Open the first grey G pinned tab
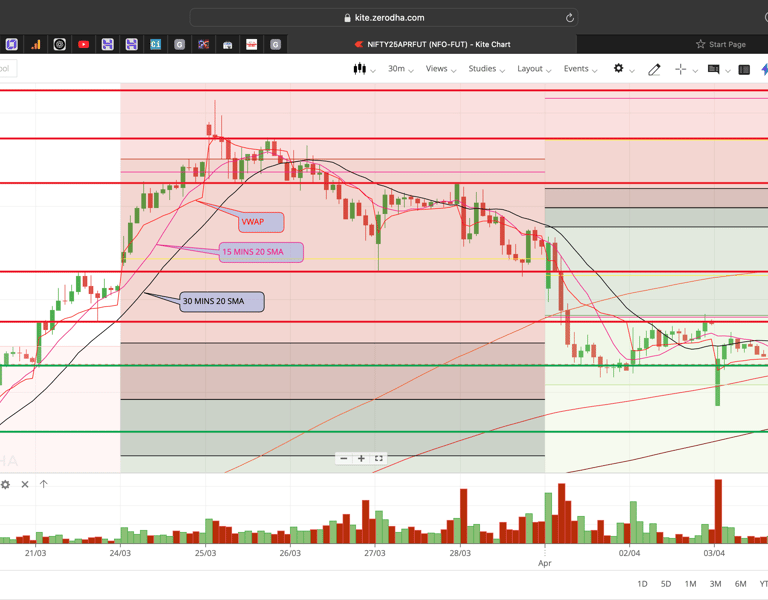The height and width of the screenshot is (600, 768). tap(179, 45)
